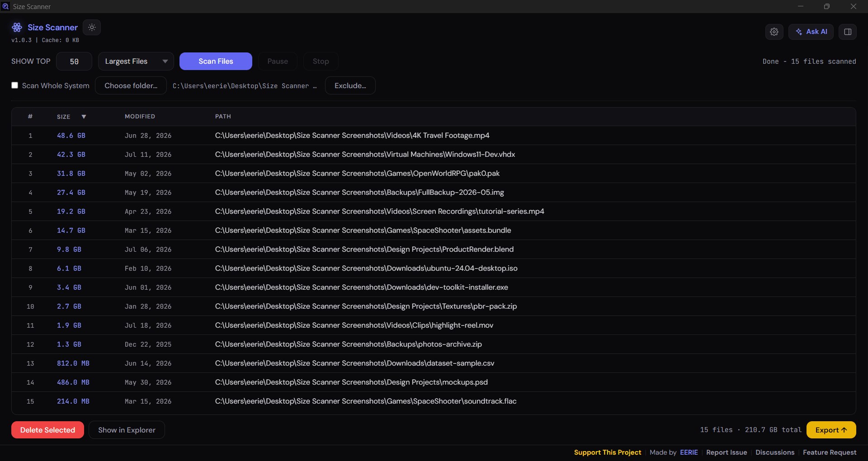Click the Path column header
Screen dimensions: 868x461
[223, 117]
